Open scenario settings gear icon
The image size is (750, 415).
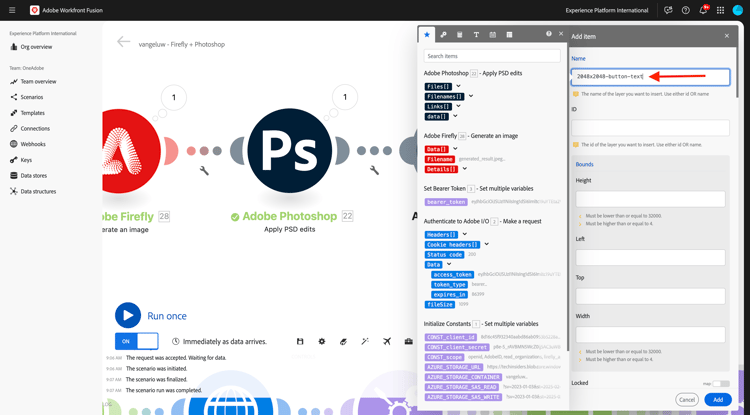coord(322,341)
